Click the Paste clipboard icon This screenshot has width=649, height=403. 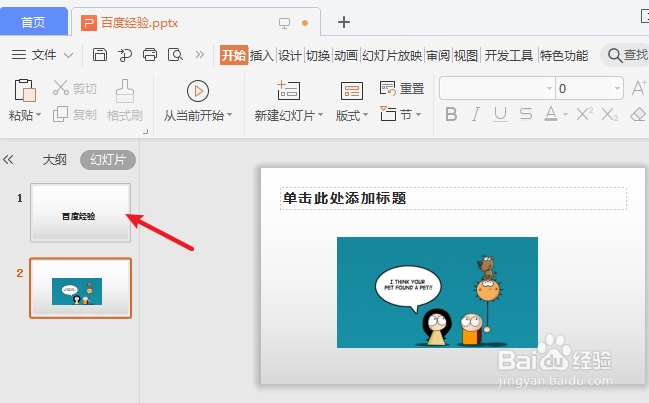pyautogui.click(x=25, y=90)
